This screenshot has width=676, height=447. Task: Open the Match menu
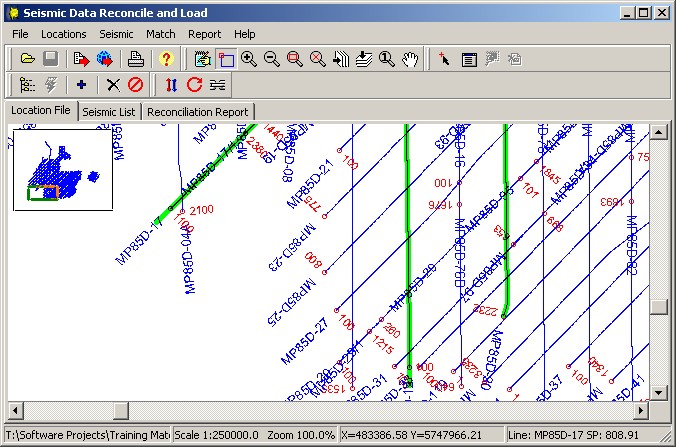(x=160, y=34)
